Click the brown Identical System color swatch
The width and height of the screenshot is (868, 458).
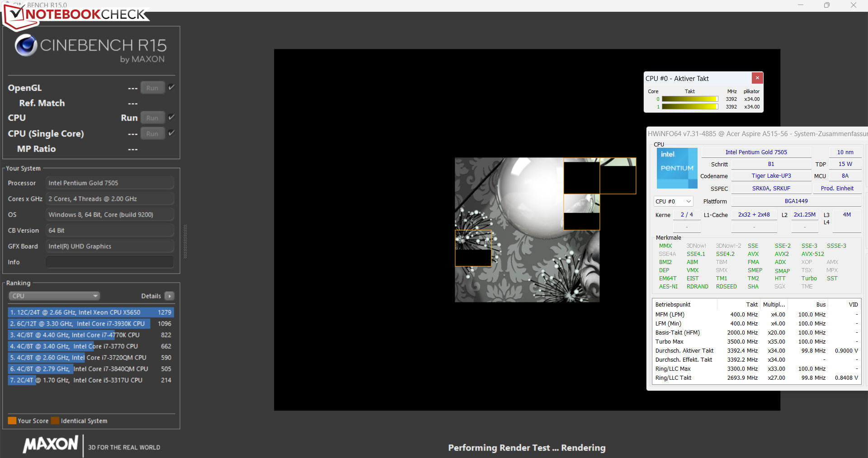[x=55, y=420]
